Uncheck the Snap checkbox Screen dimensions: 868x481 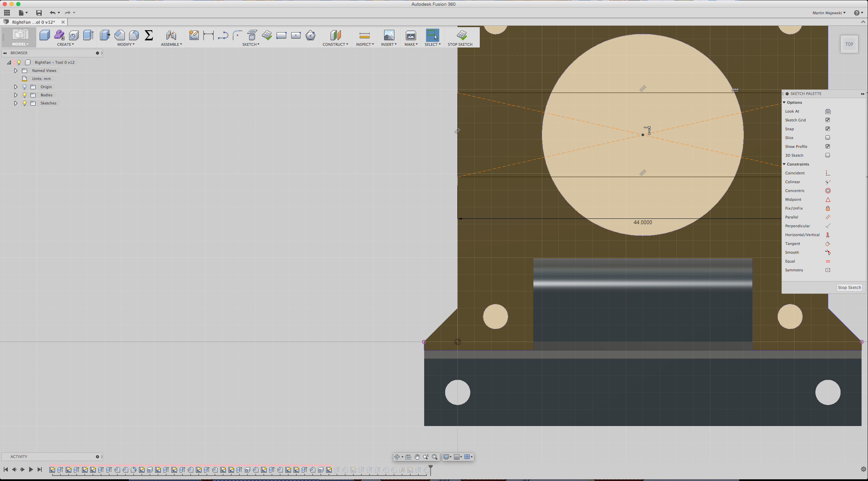[x=828, y=129]
